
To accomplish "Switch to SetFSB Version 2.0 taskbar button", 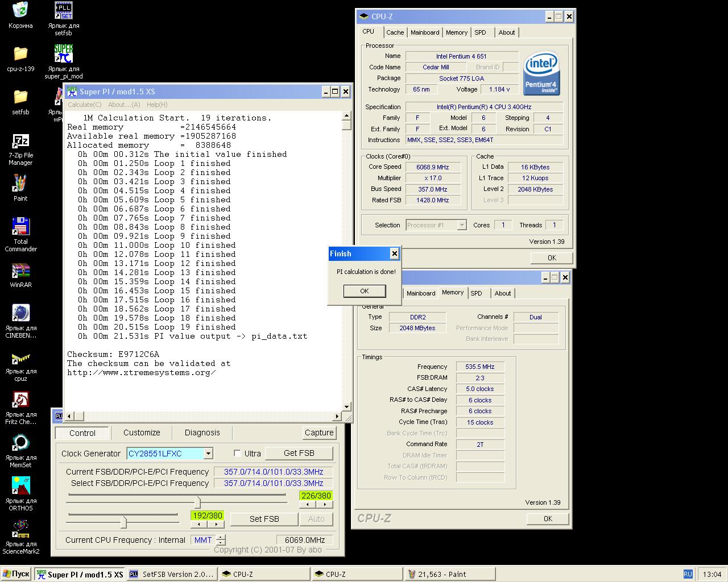I will pyautogui.click(x=172, y=575).
